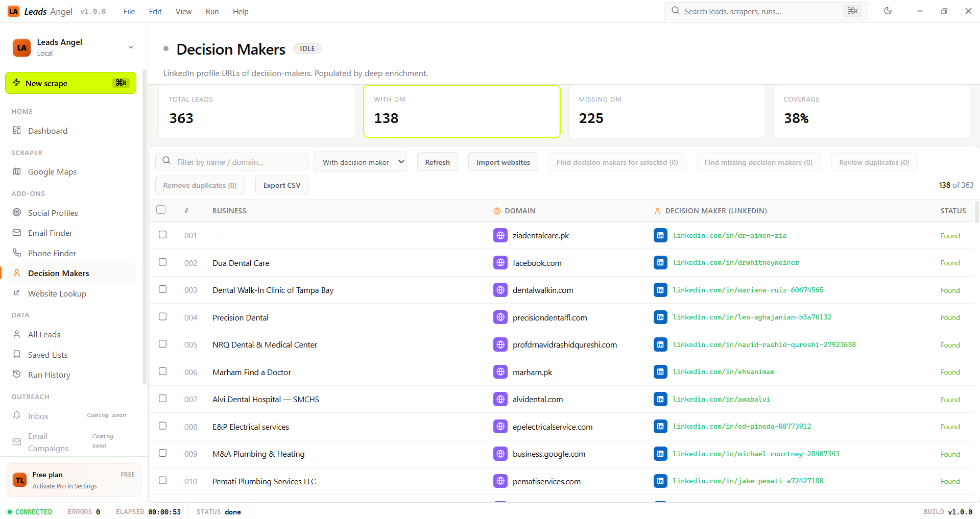Click Import websites button
Viewport: 980px width, 519px height.
(503, 162)
